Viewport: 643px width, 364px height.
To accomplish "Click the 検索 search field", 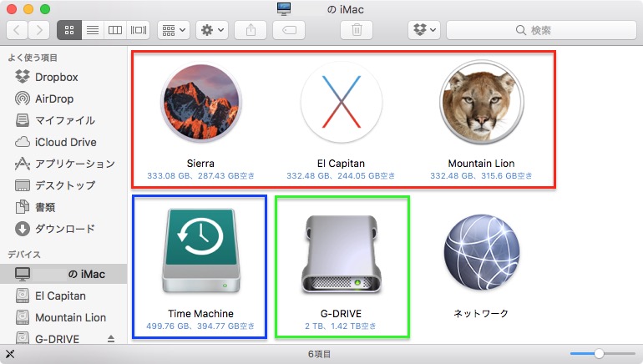I will (x=541, y=30).
